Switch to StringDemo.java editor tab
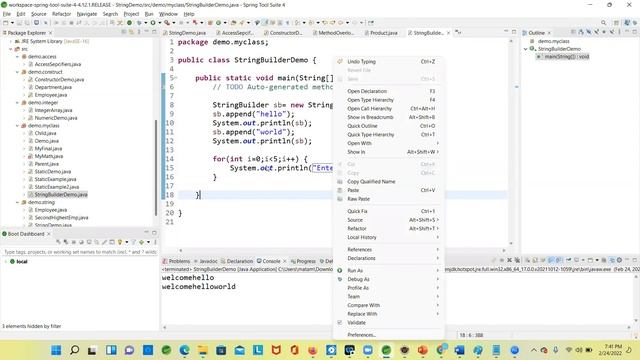 (x=184, y=33)
